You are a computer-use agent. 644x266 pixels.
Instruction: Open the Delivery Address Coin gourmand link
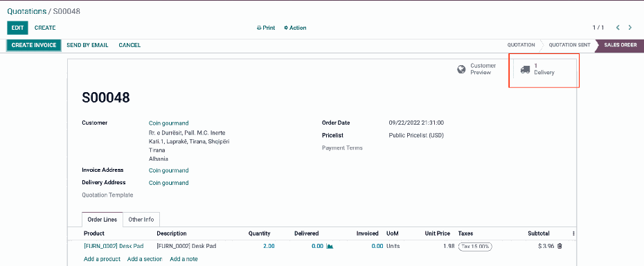(168, 183)
